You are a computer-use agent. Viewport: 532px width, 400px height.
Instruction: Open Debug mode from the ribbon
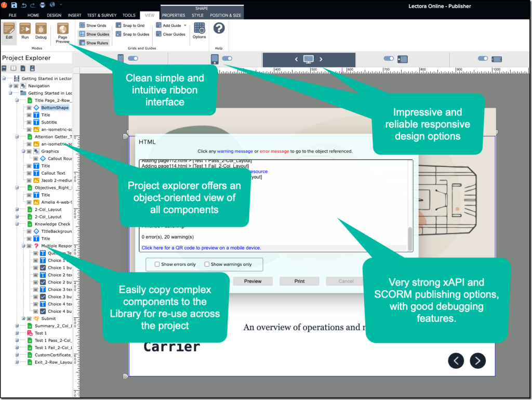point(41,31)
